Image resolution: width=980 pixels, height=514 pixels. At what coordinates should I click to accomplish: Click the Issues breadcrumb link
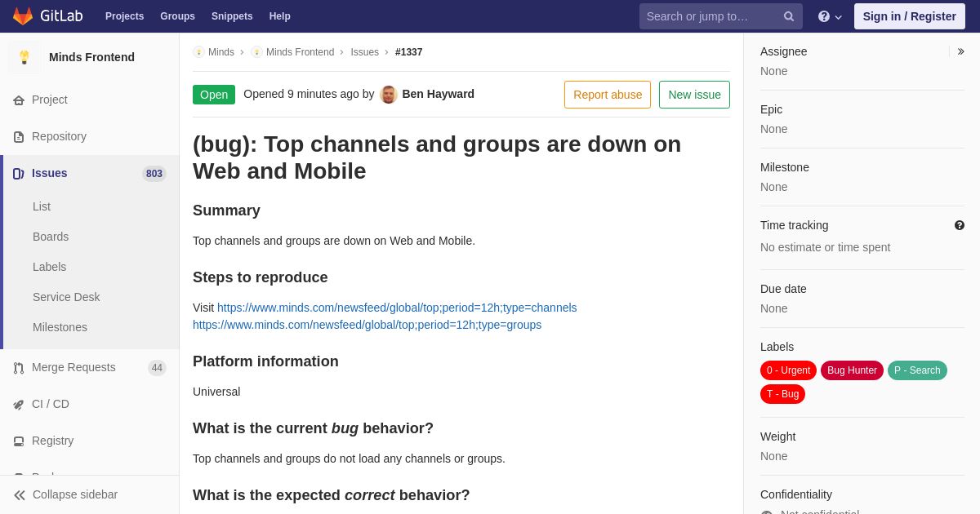tap(364, 52)
